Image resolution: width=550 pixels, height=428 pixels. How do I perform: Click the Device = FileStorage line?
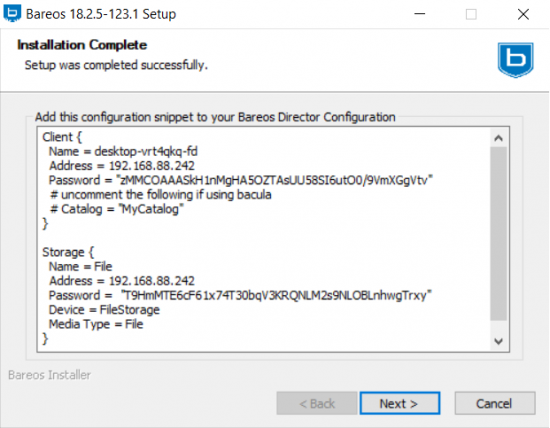click(x=104, y=309)
